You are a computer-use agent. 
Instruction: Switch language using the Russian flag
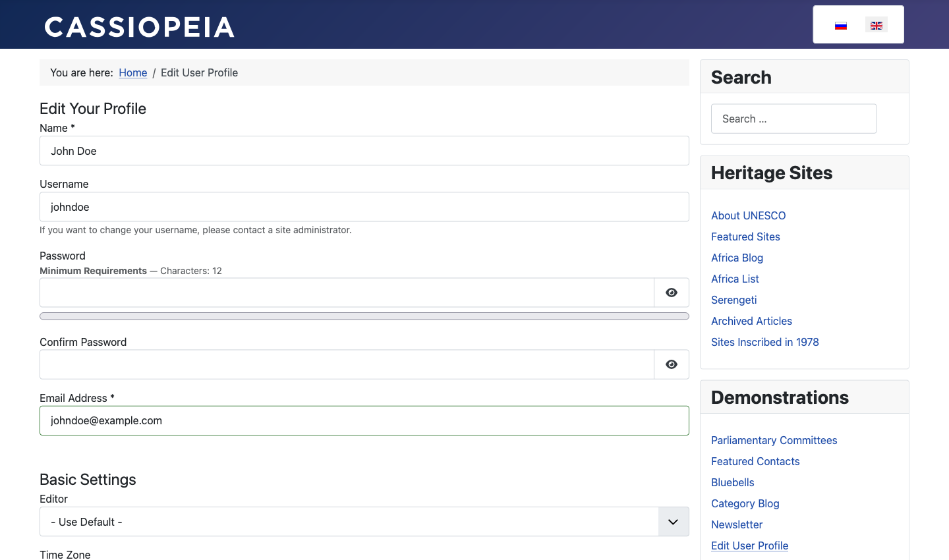click(840, 26)
